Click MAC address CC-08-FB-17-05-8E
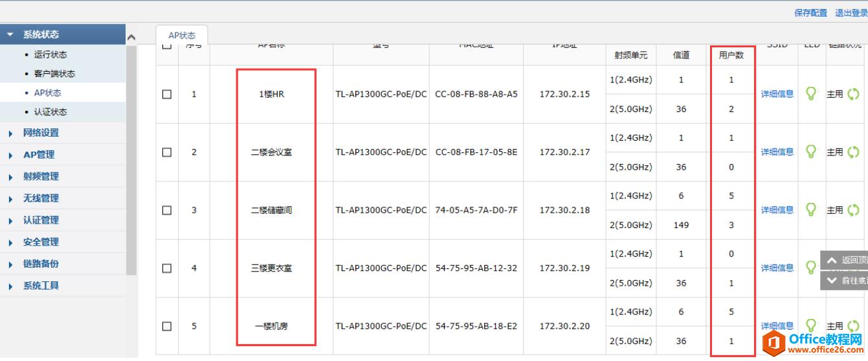Viewport: 868px width, 361px height. (476, 152)
